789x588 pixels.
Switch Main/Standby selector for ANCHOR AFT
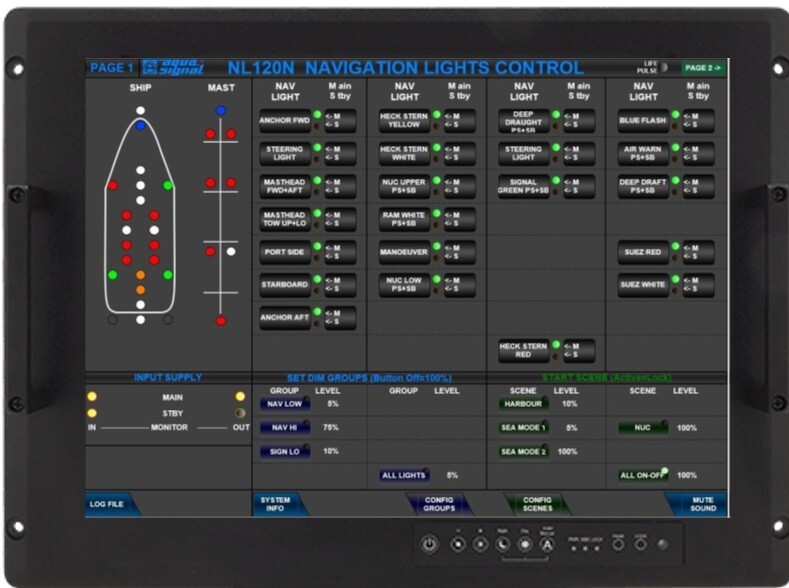(x=340, y=317)
